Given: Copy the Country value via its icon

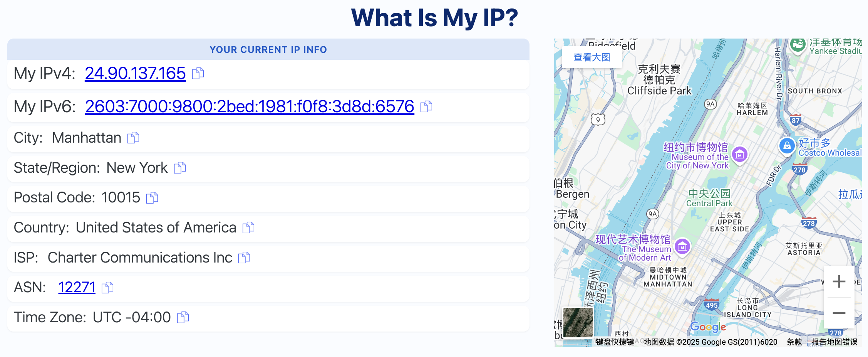Looking at the screenshot, I should tap(248, 227).
